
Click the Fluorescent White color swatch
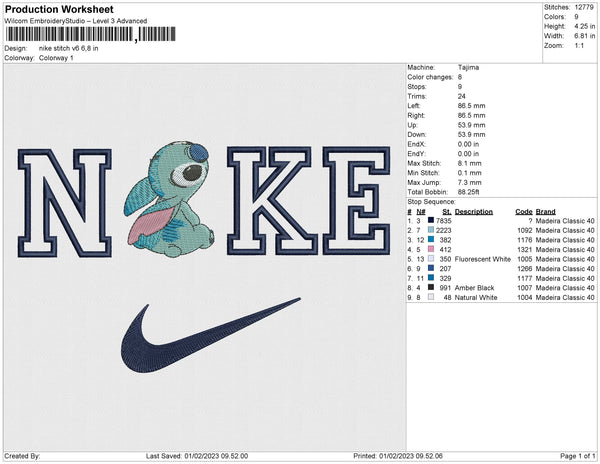tap(431, 259)
